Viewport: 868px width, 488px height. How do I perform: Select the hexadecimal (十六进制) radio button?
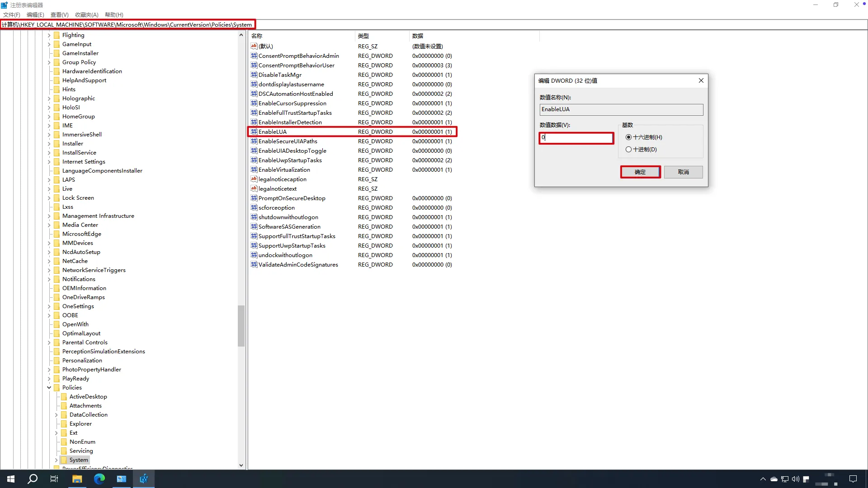tap(628, 137)
